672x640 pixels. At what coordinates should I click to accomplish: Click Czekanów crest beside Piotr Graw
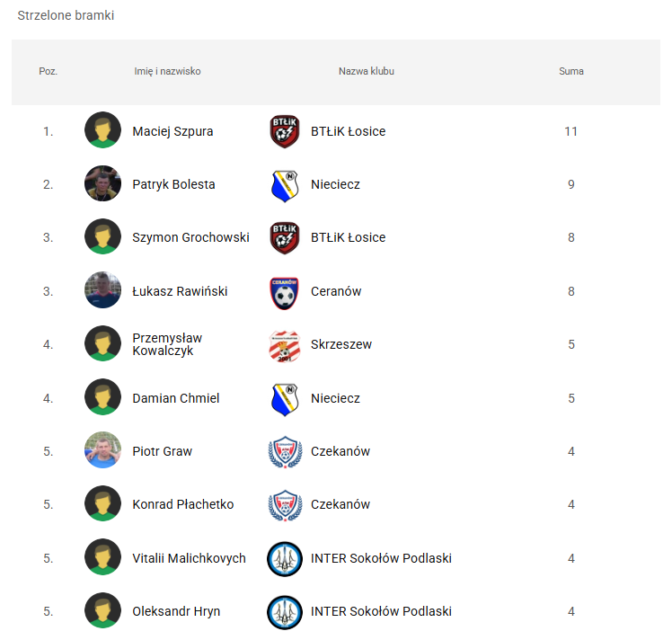pos(285,452)
